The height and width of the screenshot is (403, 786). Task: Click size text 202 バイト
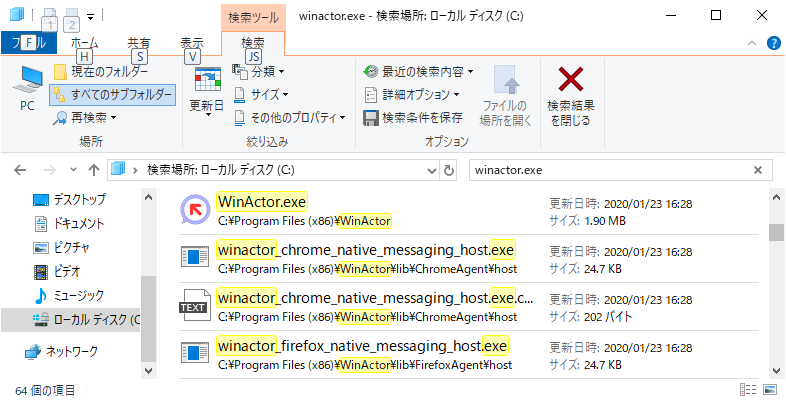point(609,317)
